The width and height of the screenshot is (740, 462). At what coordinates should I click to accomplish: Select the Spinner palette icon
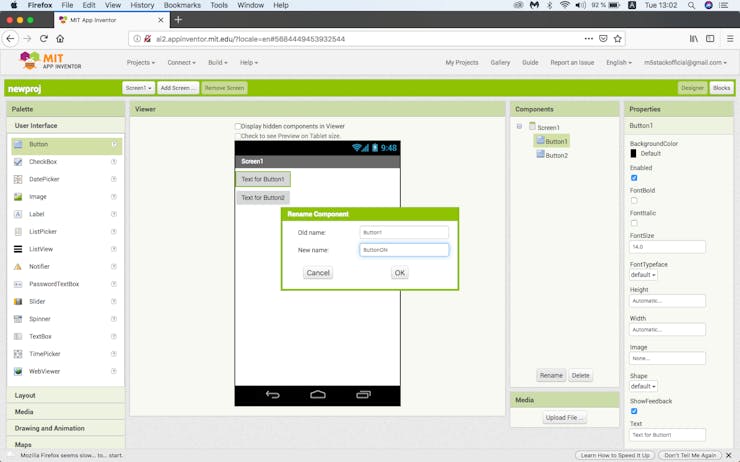coord(18,319)
